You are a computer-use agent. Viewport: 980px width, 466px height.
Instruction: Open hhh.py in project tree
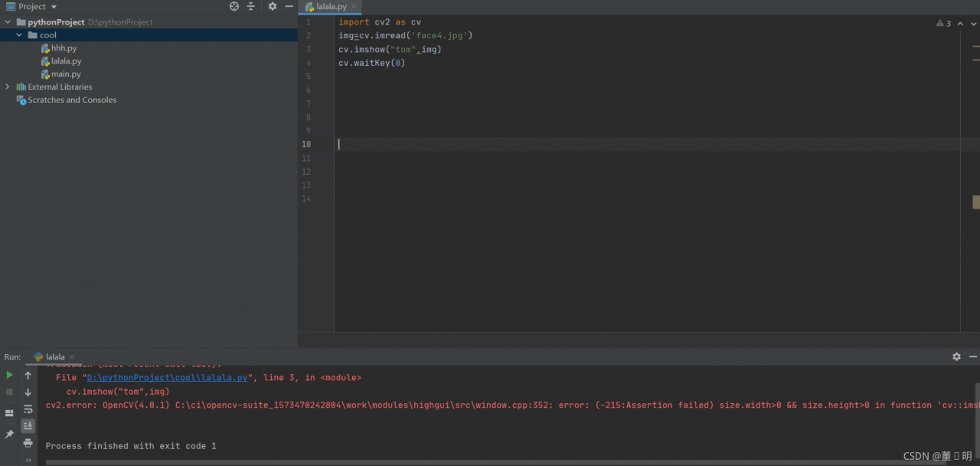pyautogui.click(x=64, y=48)
